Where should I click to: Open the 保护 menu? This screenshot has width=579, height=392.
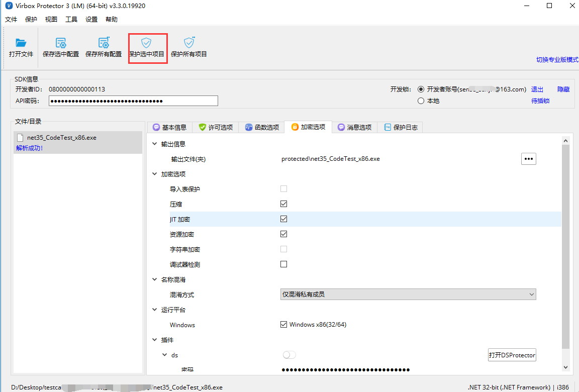point(31,19)
